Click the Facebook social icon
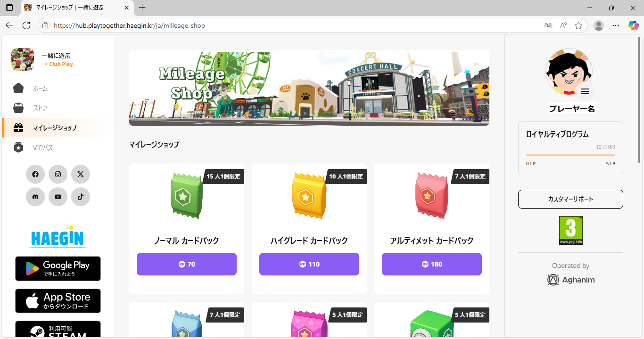Image resolution: width=644 pixels, height=339 pixels. [35, 174]
